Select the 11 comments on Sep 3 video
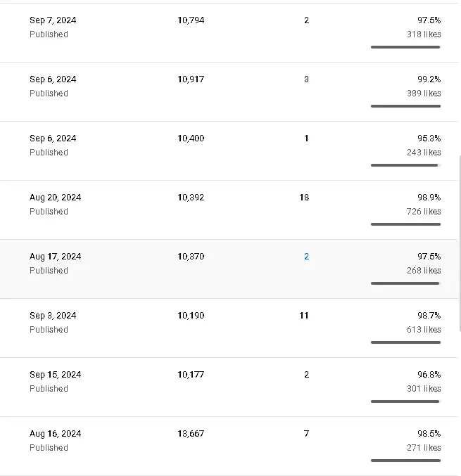Image resolution: width=461 pixels, height=476 pixels. (304, 316)
